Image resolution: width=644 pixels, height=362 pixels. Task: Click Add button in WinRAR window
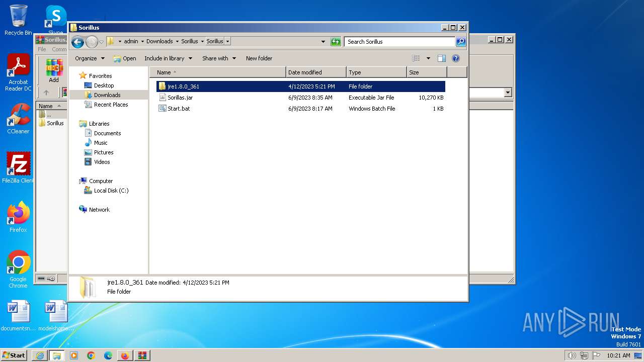(x=54, y=71)
